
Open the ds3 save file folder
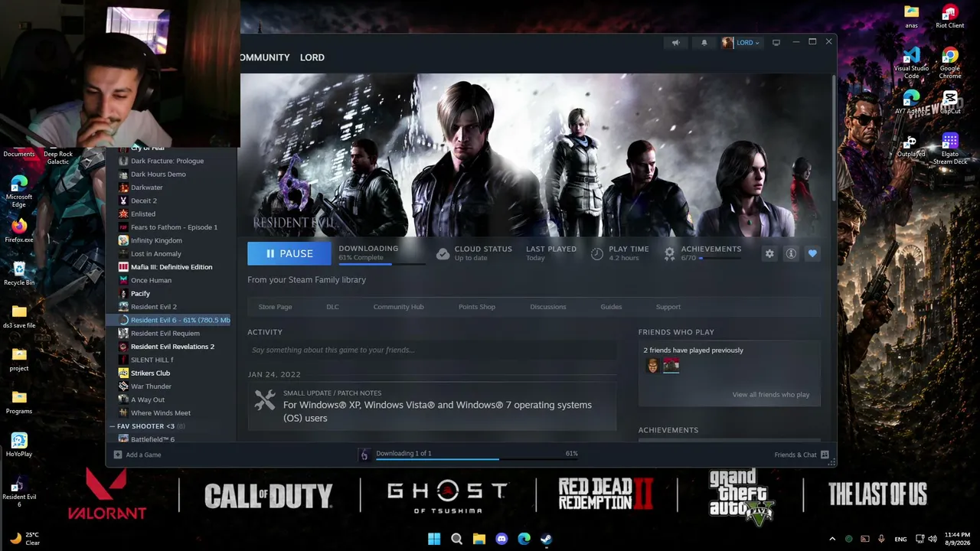(x=19, y=316)
